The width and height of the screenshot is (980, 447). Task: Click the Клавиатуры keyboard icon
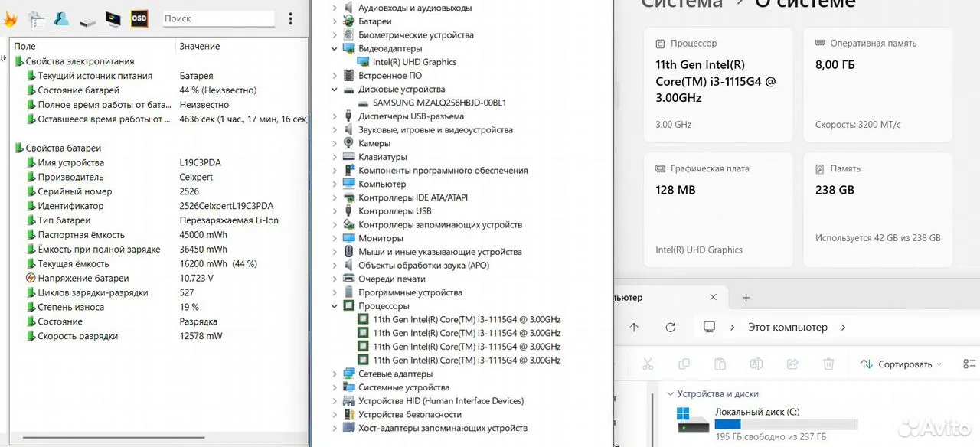click(x=349, y=157)
